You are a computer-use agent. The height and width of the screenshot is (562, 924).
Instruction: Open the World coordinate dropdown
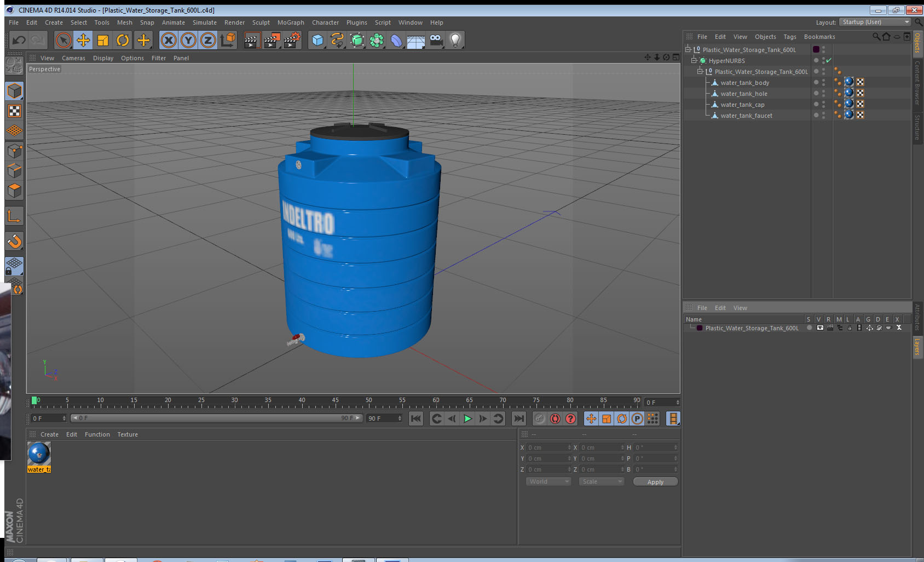(548, 481)
